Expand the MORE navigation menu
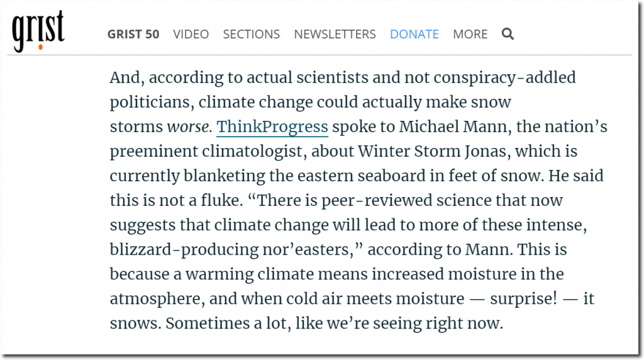The height and width of the screenshot is (360, 644). coord(470,34)
